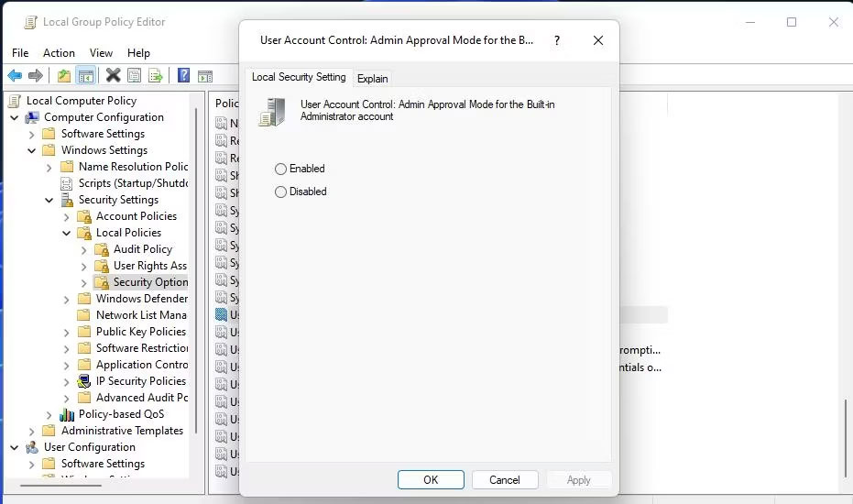Image resolution: width=853 pixels, height=504 pixels.
Task: Click the Policy column header
Action: 227,104
